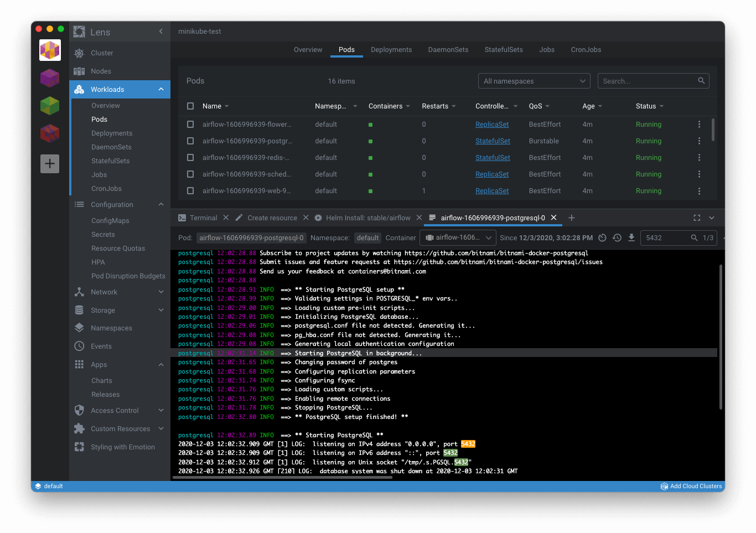Click the Helm Install tab's gear icon

[318, 218]
